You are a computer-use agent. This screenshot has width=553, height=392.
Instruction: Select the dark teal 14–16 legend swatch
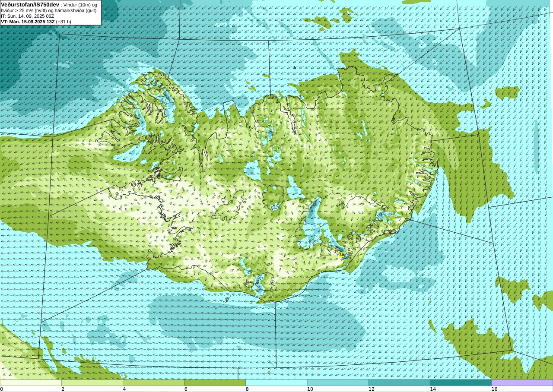(461, 383)
